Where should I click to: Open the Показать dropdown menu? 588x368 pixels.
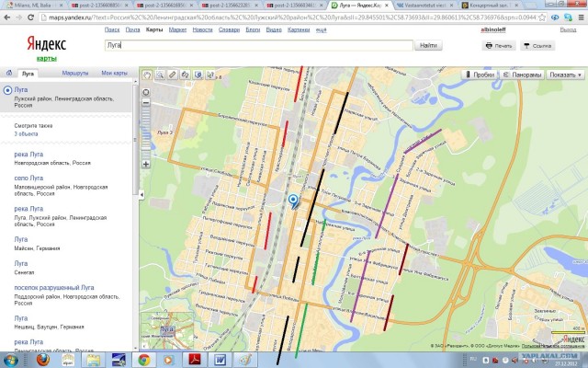click(x=564, y=75)
